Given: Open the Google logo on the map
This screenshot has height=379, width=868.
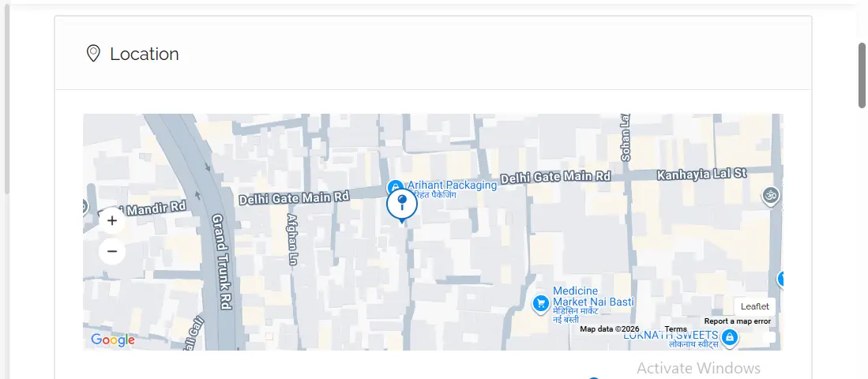Looking at the screenshot, I should click(113, 340).
